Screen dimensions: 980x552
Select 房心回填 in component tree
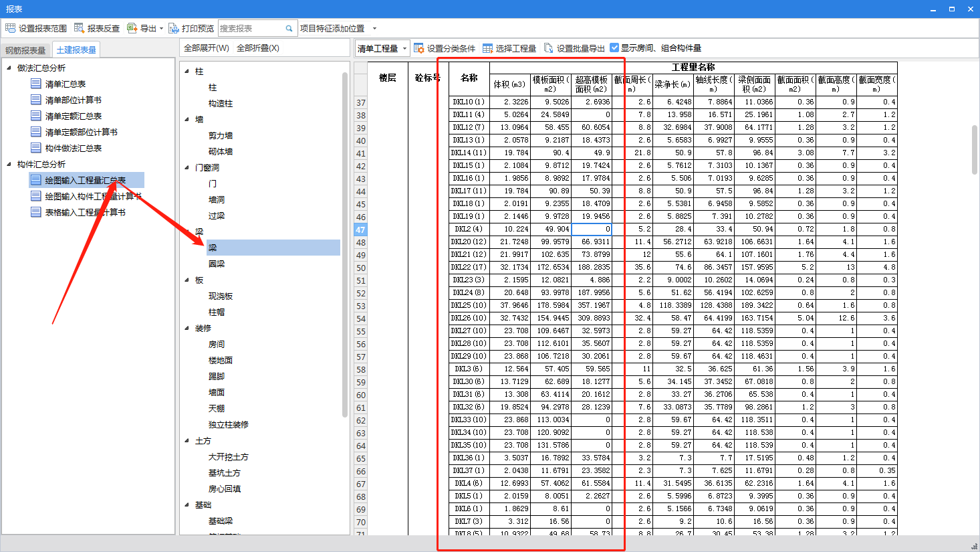click(x=225, y=488)
